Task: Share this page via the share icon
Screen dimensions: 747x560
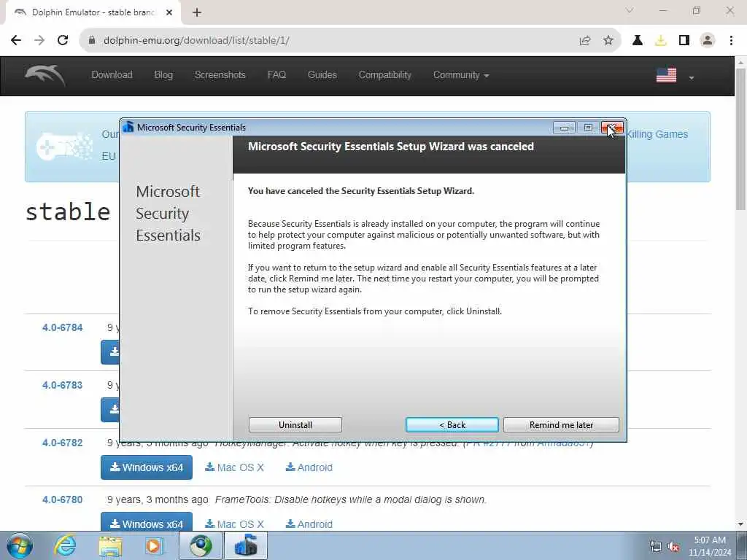Action: coord(585,41)
